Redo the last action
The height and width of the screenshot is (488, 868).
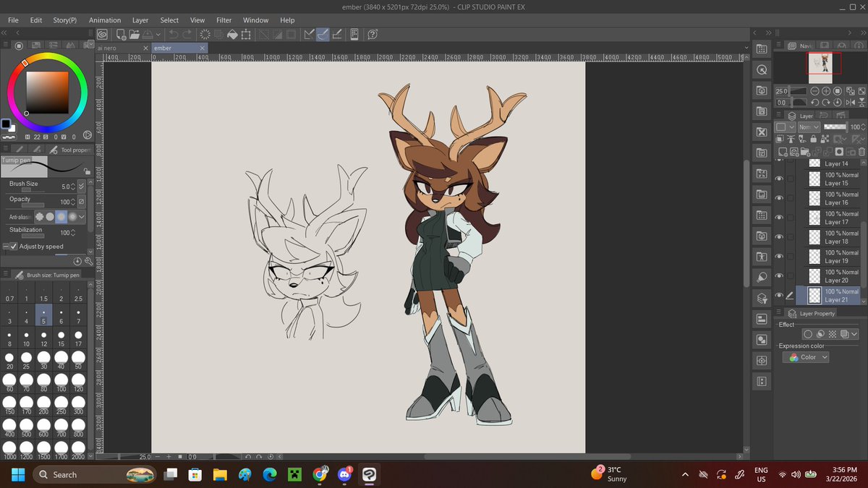click(187, 34)
